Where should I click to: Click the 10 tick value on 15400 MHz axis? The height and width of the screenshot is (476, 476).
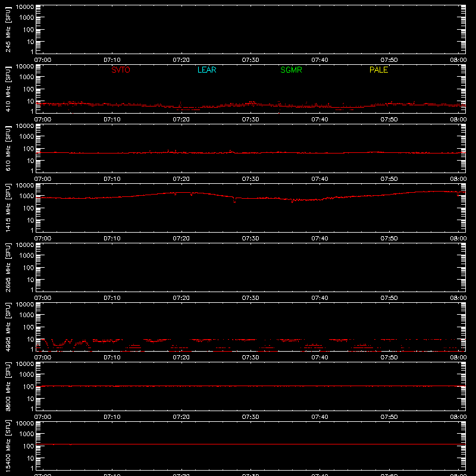tap(30, 458)
